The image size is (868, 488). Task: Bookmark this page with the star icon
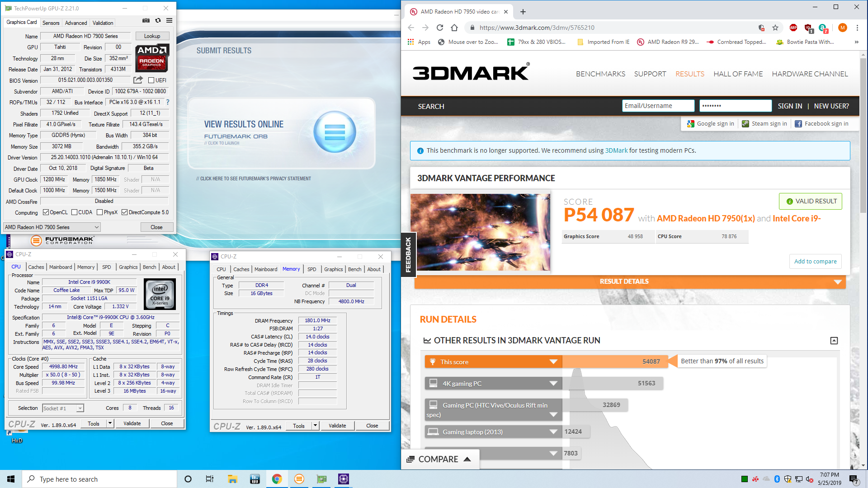(775, 28)
